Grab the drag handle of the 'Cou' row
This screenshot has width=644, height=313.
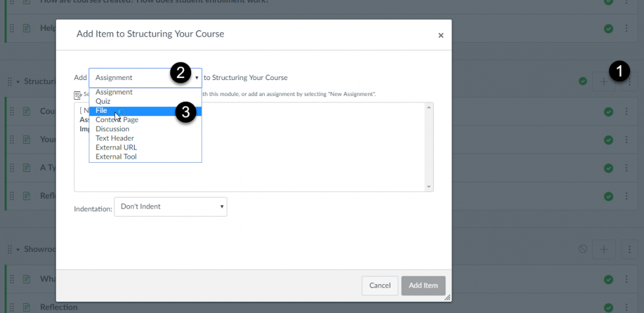(12, 111)
